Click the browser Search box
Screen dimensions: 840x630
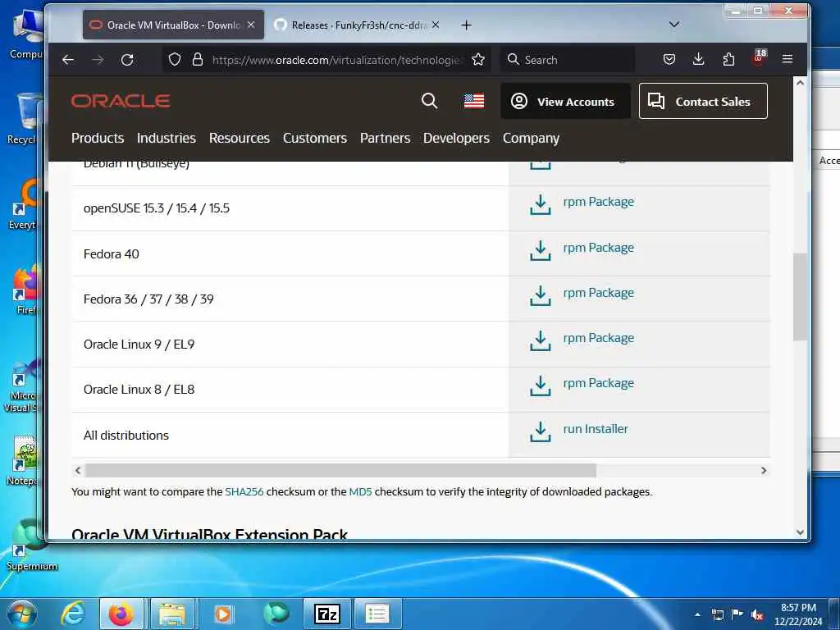[568, 59]
